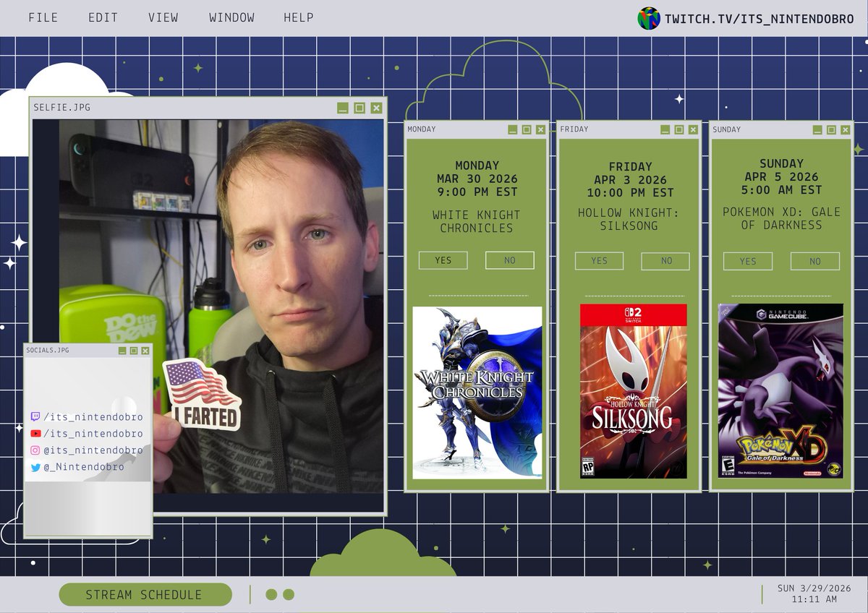Click the YouTube icon in socials window
The width and height of the screenshot is (868, 613).
click(x=35, y=434)
